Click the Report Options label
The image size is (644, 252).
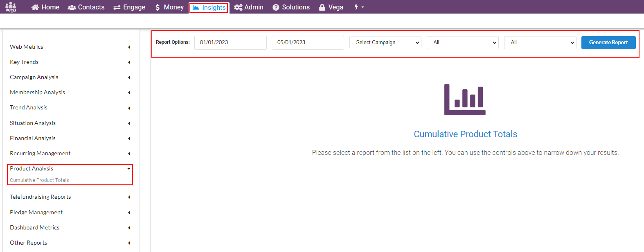(173, 42)
